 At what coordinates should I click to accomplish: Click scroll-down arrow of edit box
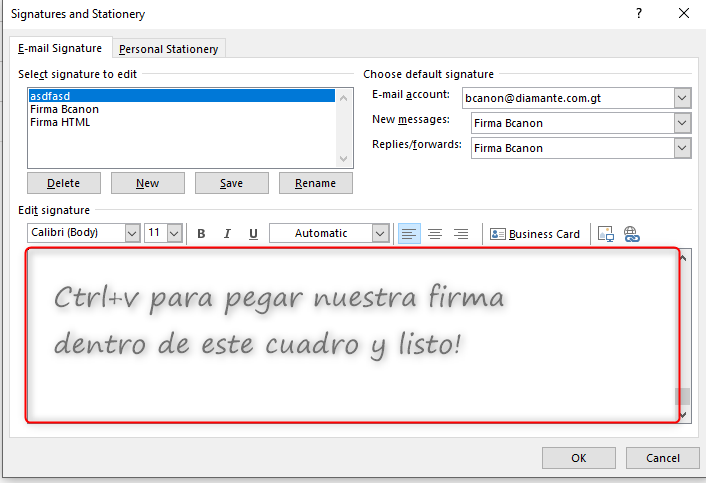click(683, 415)
